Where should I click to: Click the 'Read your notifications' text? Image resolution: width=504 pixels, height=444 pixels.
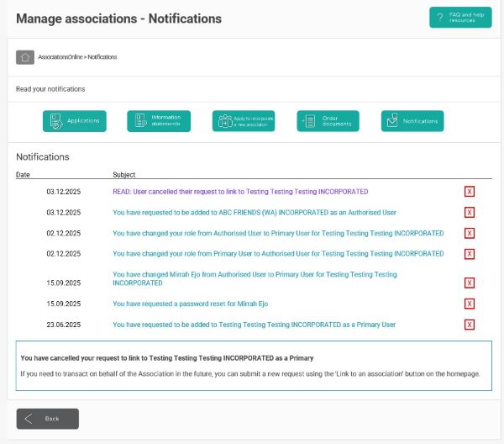(x=50, y=89)
